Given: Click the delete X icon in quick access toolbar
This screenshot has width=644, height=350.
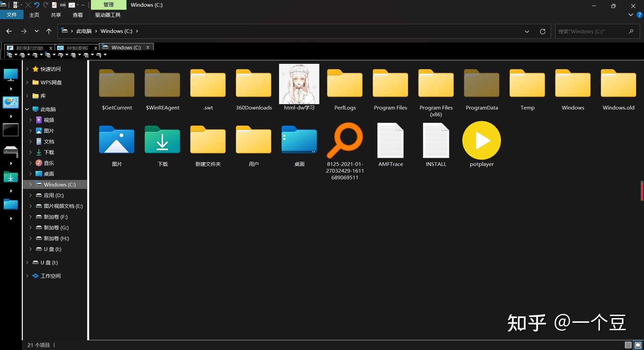Looking at the screenshot, I should 28,5.
